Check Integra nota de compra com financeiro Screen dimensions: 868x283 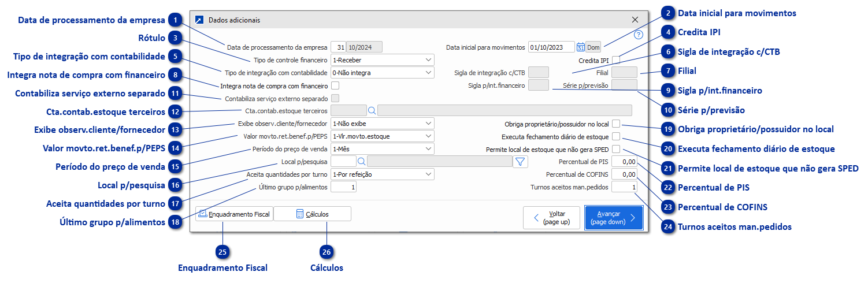[x=335, y=86]
